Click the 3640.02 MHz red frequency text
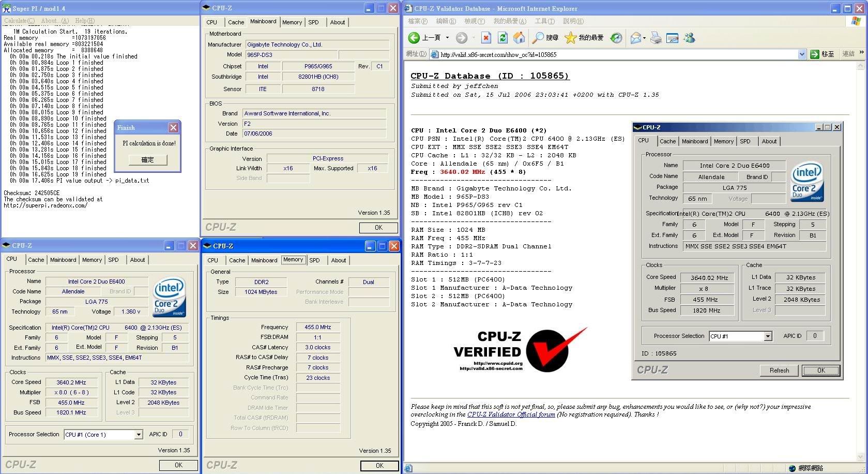Image resolution: width=868 pixels, height=474 pixels. 462,172
